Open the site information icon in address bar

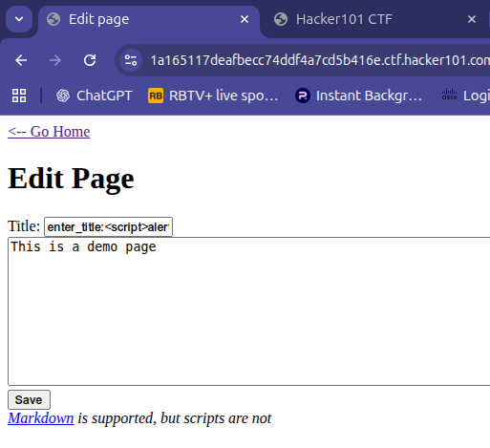131,60
